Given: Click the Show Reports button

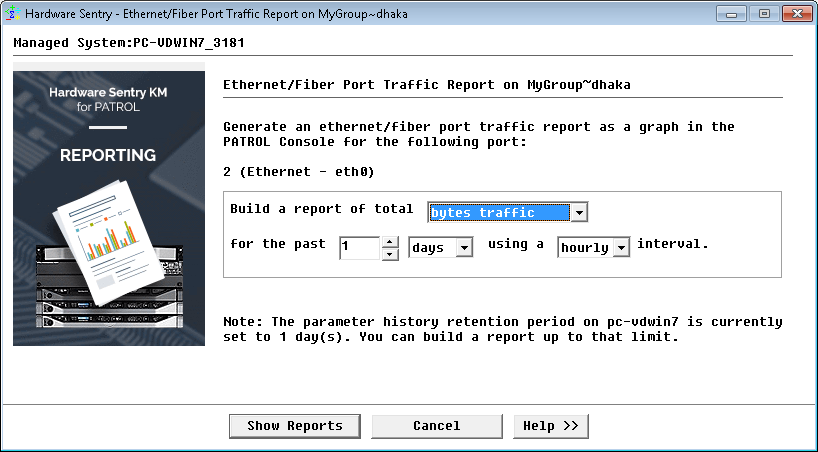Looking at the screenshot, I should pos(295,426).
